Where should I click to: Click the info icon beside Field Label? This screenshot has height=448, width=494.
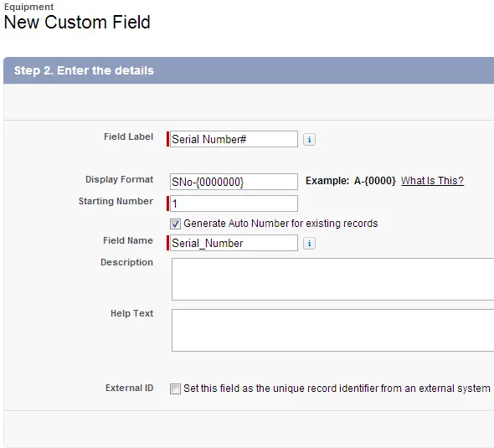309,139
